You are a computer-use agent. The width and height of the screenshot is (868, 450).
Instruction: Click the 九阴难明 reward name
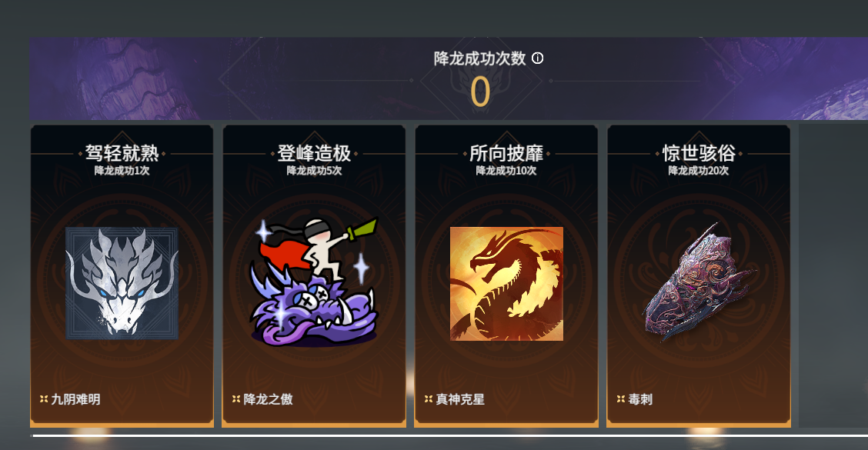[x=76, y=399]
